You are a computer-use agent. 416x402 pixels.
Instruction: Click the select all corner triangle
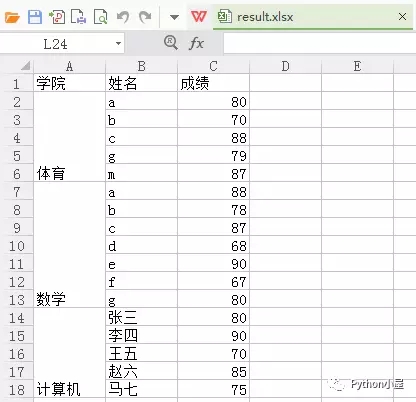pos(25,66)
